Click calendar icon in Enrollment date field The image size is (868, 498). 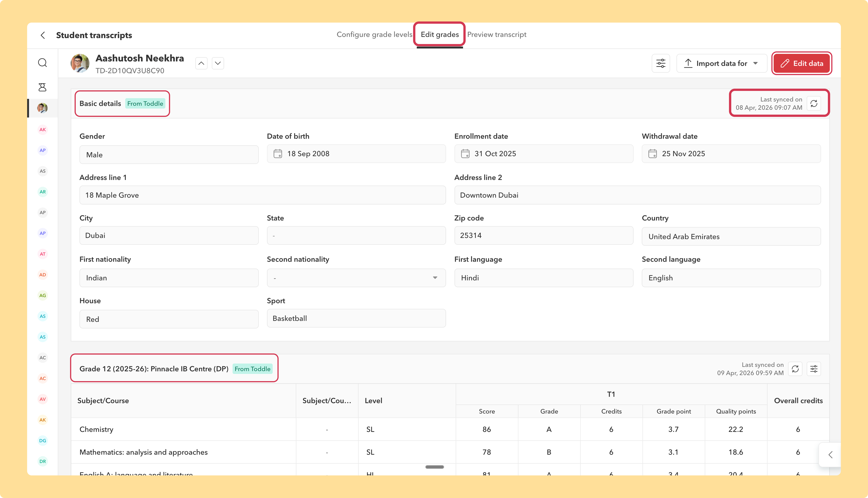pyautogui.click(x=465, y=154)
